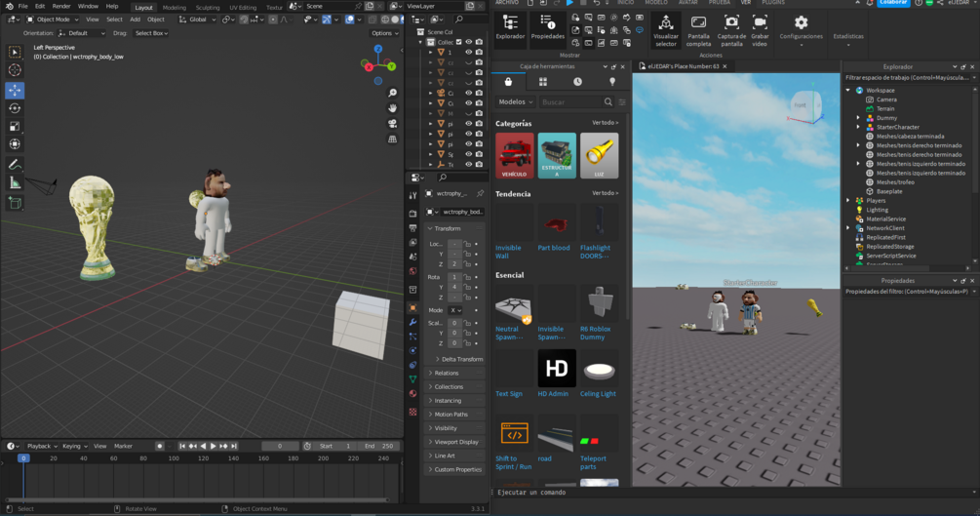
Task: Activate the Blender Scale tool
Action: click(x=15, y=127)
